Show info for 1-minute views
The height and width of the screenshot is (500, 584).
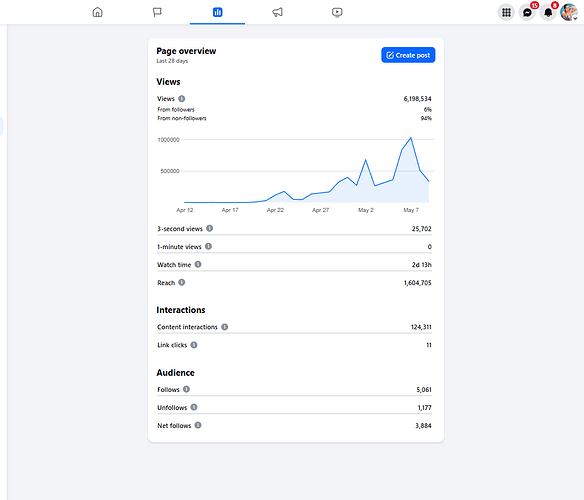coord(209,246)
